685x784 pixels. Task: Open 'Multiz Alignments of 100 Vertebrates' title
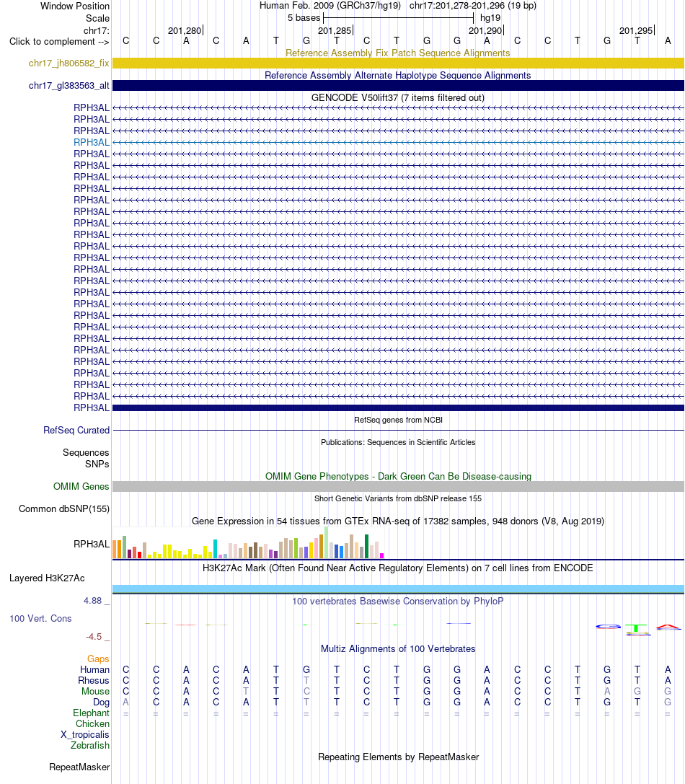[x=398, y=648]
